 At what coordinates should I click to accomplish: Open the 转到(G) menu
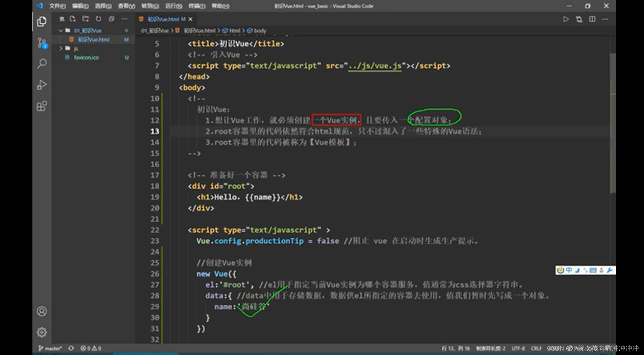click(150, 6)
